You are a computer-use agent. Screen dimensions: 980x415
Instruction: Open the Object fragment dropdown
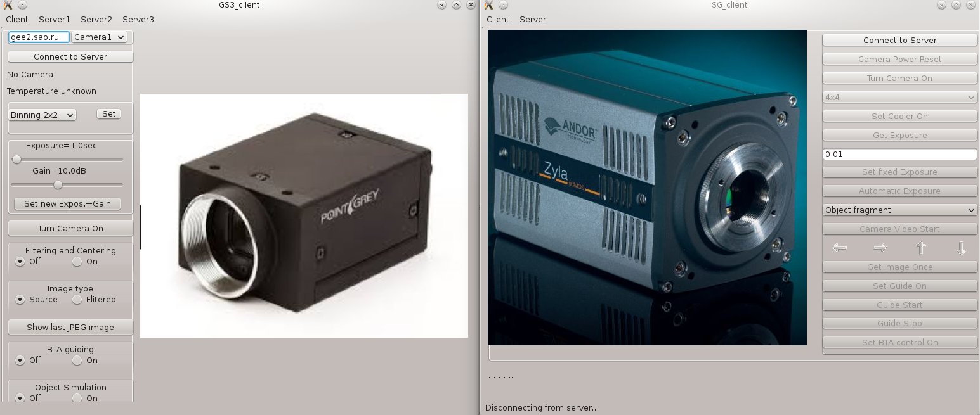coord(899,210)
